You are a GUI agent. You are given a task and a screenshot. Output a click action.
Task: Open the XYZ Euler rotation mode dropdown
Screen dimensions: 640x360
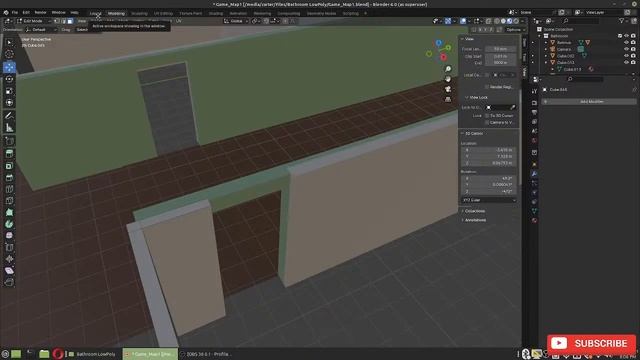pos(489,200)
